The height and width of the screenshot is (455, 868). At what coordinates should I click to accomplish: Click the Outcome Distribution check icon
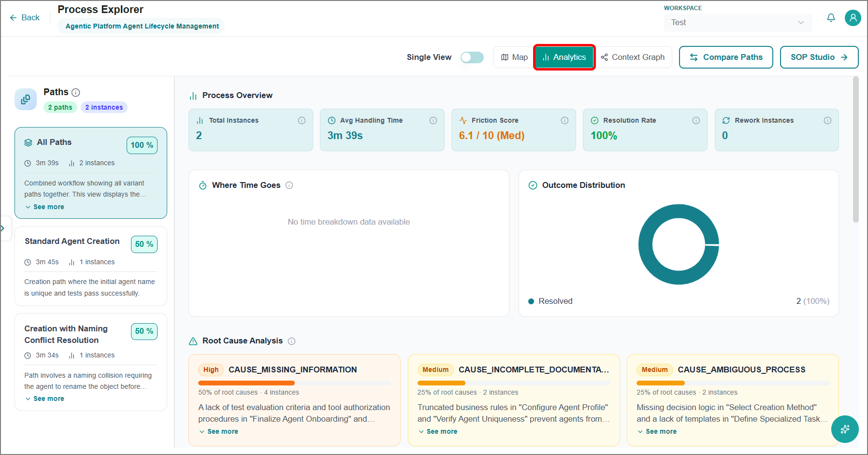[533, 185]
